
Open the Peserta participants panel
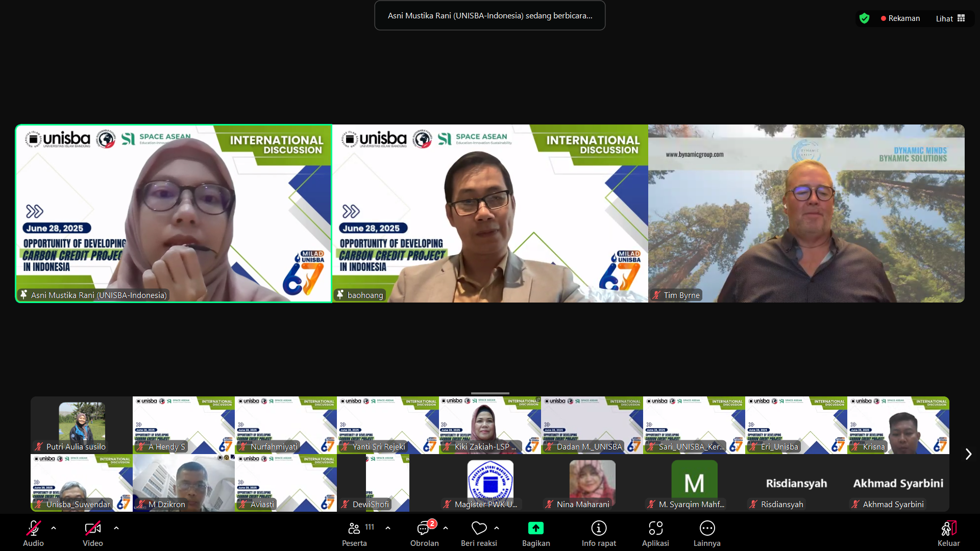354,529
